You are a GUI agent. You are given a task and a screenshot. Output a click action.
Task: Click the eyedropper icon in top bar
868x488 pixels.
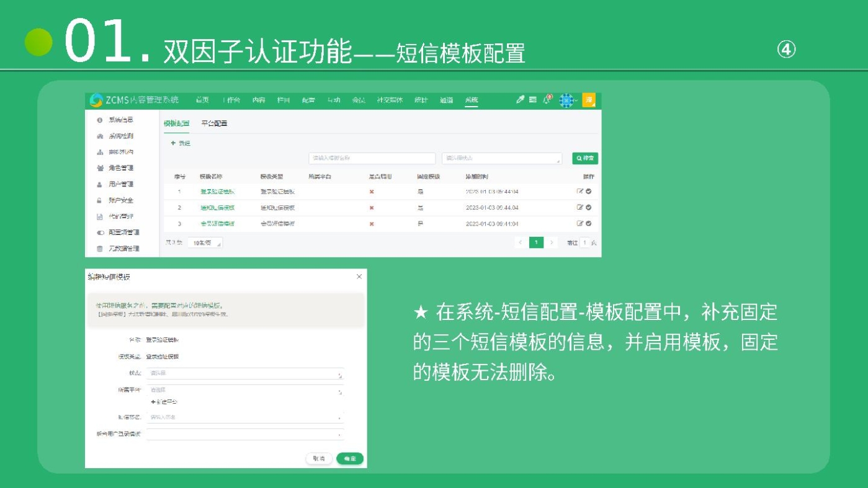click(521, 100)
